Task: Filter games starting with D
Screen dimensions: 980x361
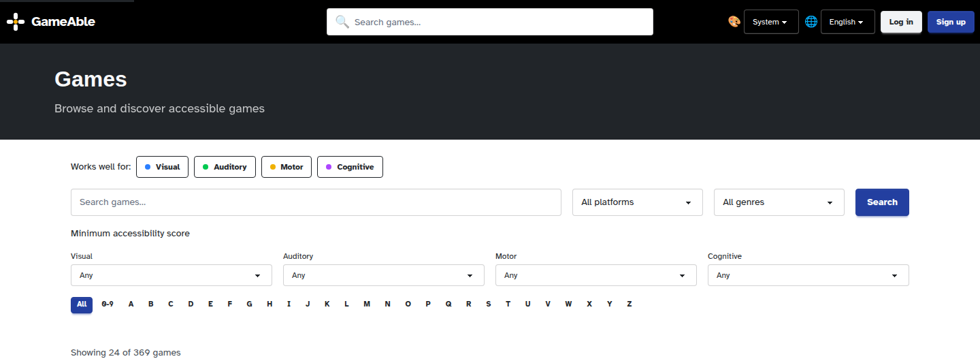Action: tap(191, 304)
